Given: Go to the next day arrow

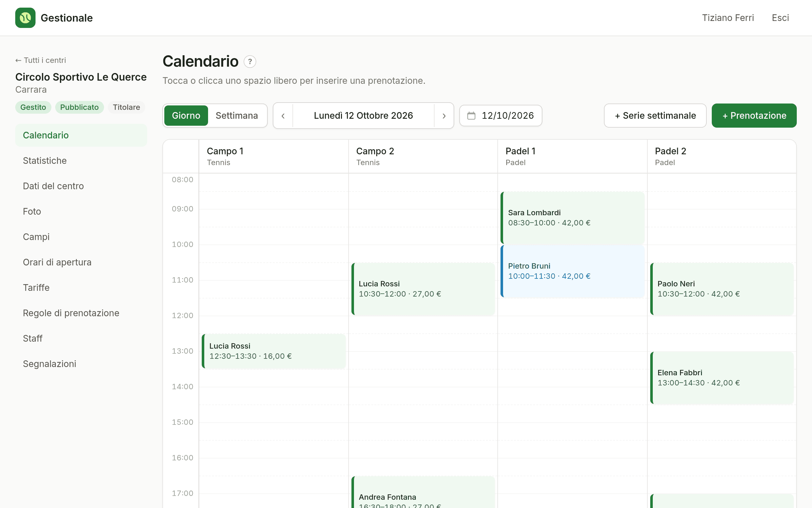Looking at the screenshot, I should 444,116.
